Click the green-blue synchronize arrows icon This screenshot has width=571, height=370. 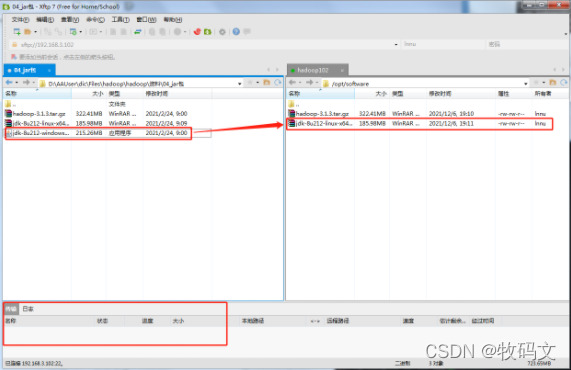[137, 32]
